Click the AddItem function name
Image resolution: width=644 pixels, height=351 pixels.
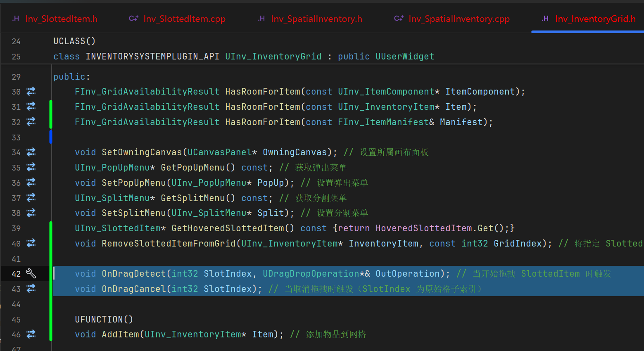click(120, 334)
